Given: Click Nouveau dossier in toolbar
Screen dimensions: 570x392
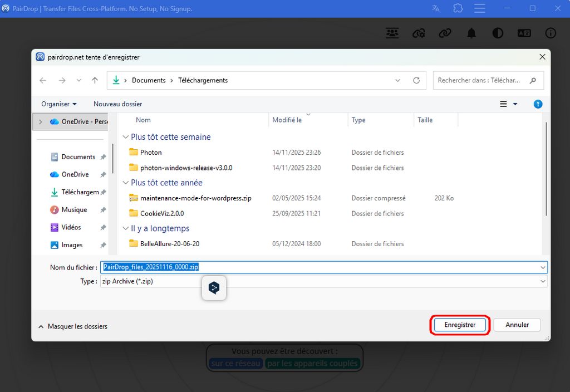Looking at the screenshot, I should [x=117, y=104].
